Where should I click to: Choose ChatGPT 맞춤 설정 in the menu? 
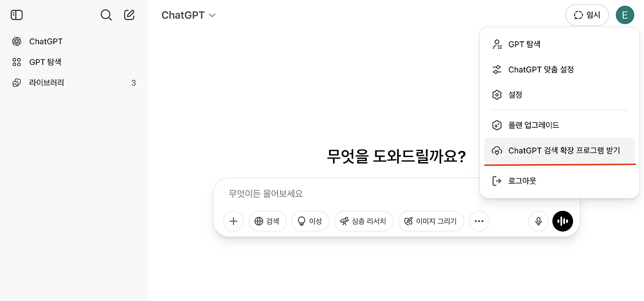tap(540, 69)
